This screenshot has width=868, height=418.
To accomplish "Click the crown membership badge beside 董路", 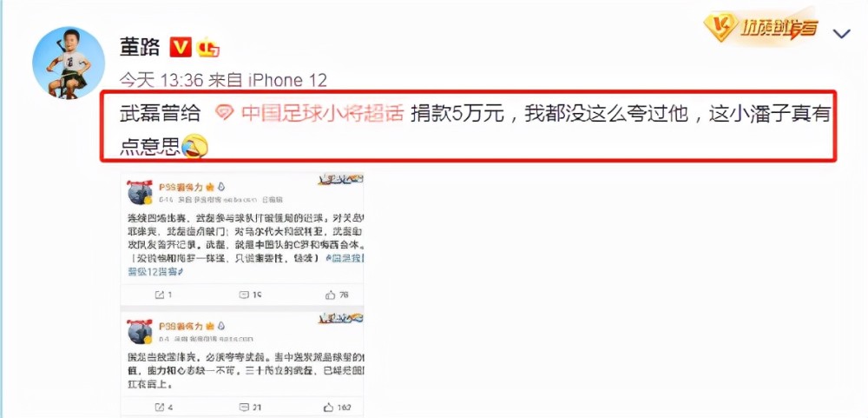I will tap(207, 47).
